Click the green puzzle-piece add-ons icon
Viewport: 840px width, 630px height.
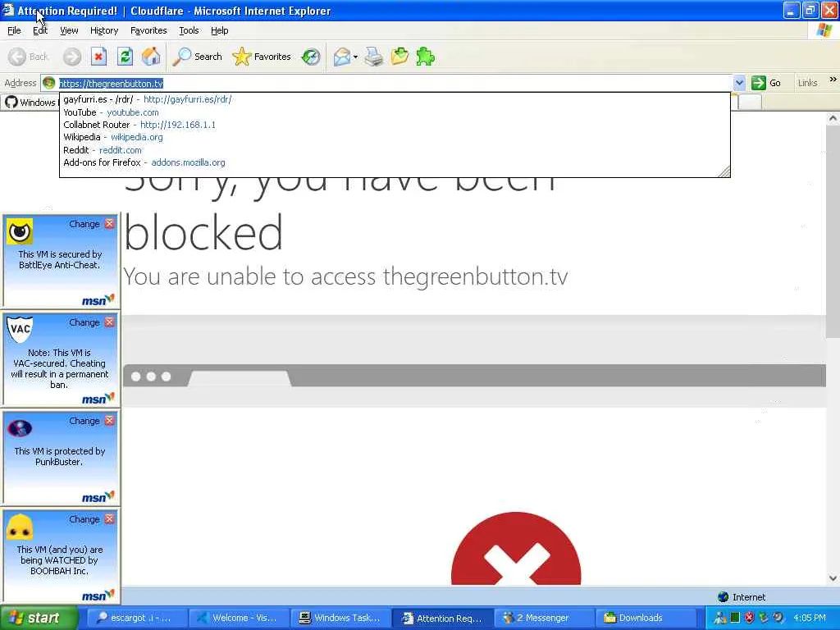tap(426, 57)
